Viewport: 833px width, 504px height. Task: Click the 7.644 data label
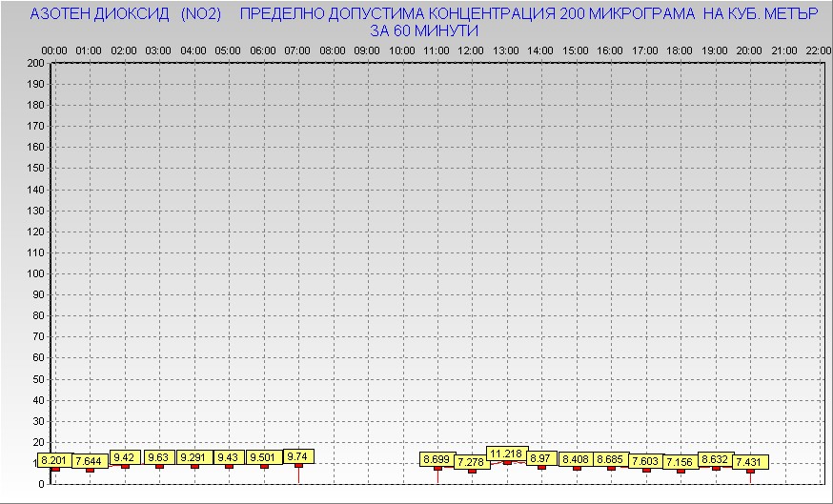click(90, 462)
